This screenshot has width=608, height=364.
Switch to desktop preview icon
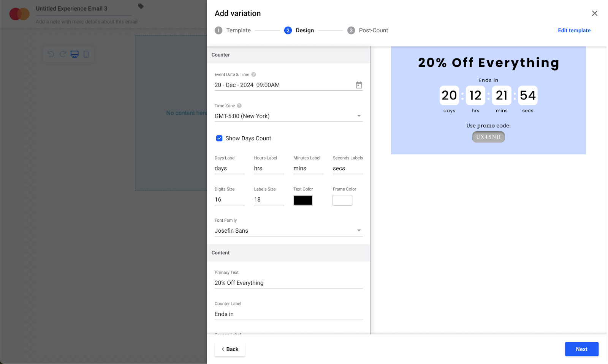74,54
